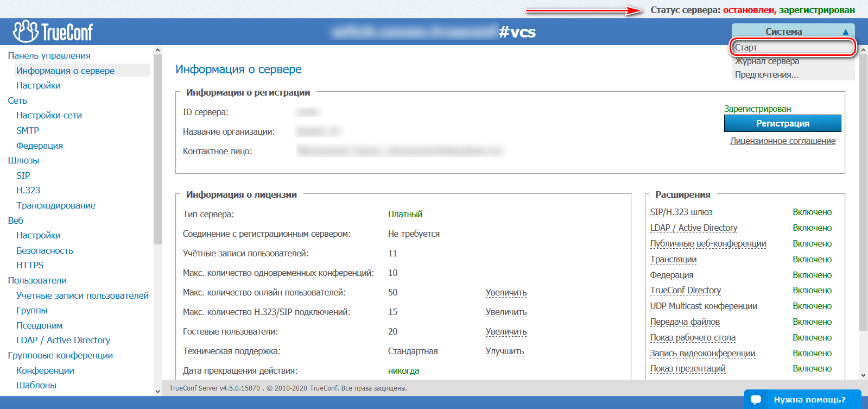Open the Лицензионное соглашение link
This screenshot has width=868, height=409.
click(x=782, y=141)
